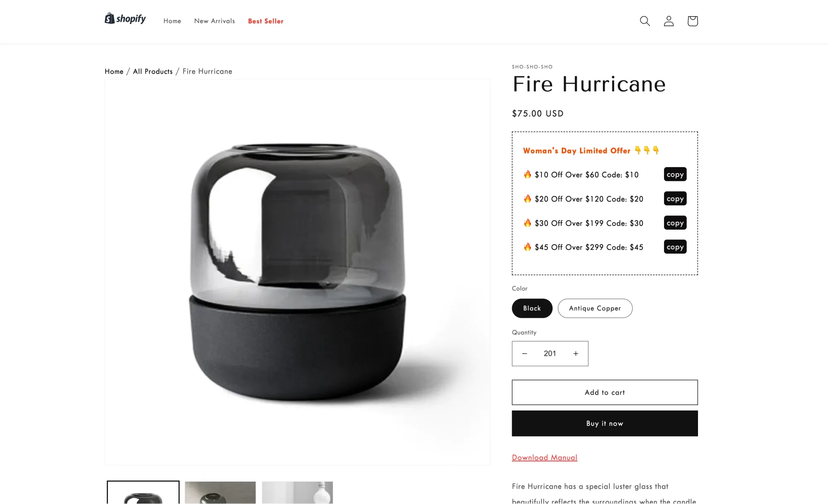The image size is (828, 504).
Task: Select the Black color option
Action: [532, 308]
